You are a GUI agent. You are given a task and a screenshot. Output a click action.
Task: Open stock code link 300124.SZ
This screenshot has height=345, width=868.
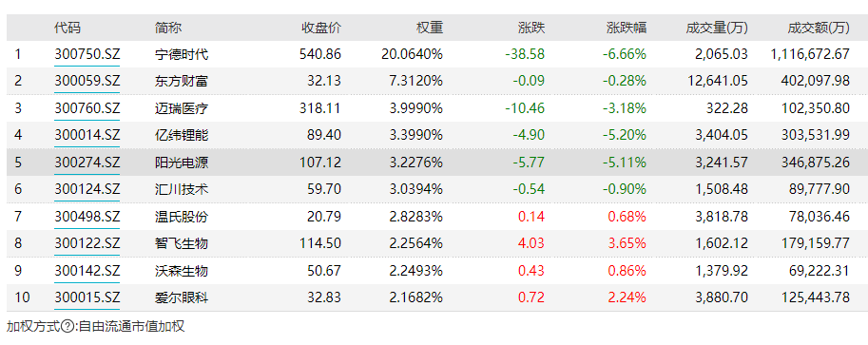87,189
